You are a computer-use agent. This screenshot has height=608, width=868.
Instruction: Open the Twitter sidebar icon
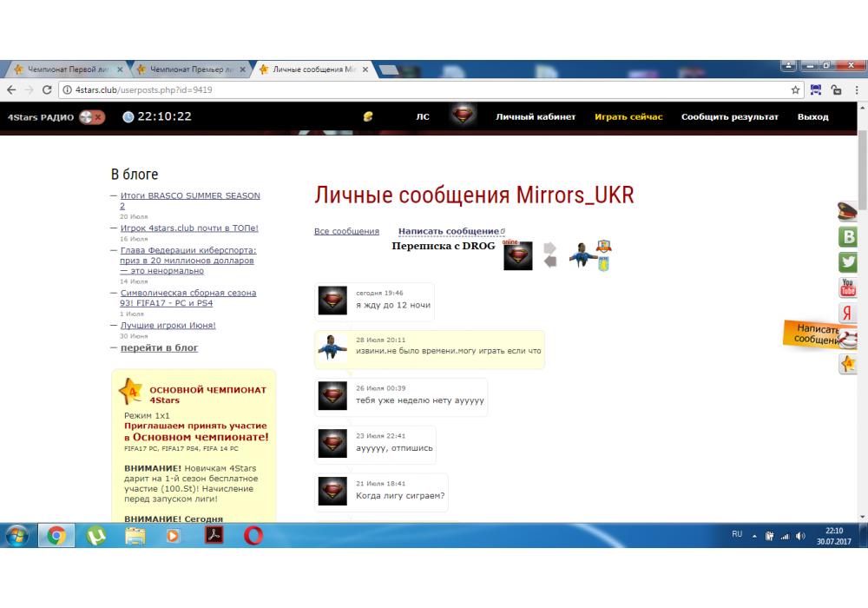[x=848, y=262]
